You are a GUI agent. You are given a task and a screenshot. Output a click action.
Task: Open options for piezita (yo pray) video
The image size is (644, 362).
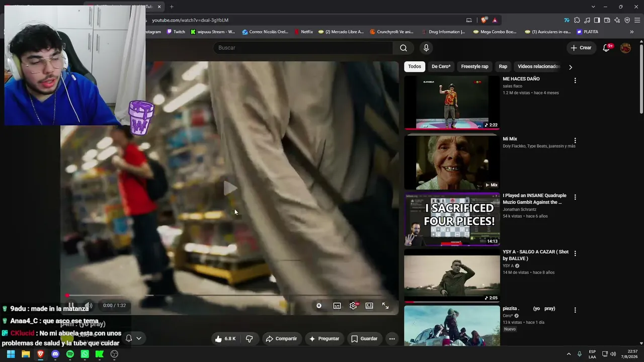point(575,310)
